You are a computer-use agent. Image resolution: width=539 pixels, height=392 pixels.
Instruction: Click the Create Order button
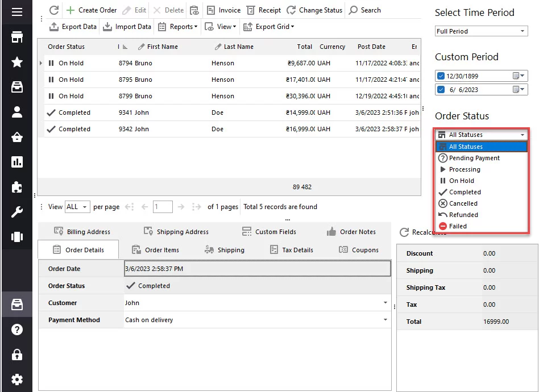pos(91,10)
